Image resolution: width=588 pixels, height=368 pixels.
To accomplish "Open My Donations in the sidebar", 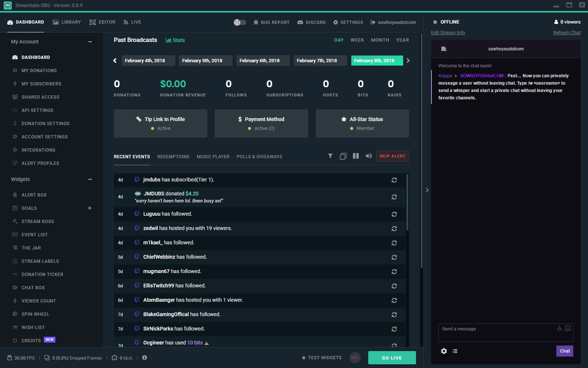I will [x=39, y=71].
